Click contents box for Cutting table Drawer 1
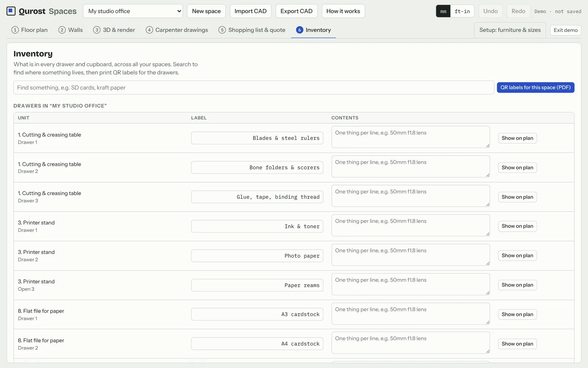This screenshot has width=588, height=368. point(410,137)
